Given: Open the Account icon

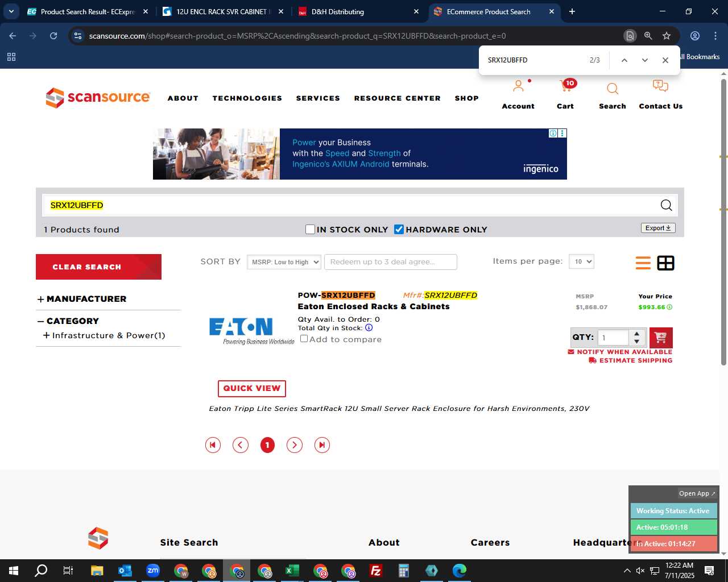Looking at the screenshot, I should (x=518, y=87).
